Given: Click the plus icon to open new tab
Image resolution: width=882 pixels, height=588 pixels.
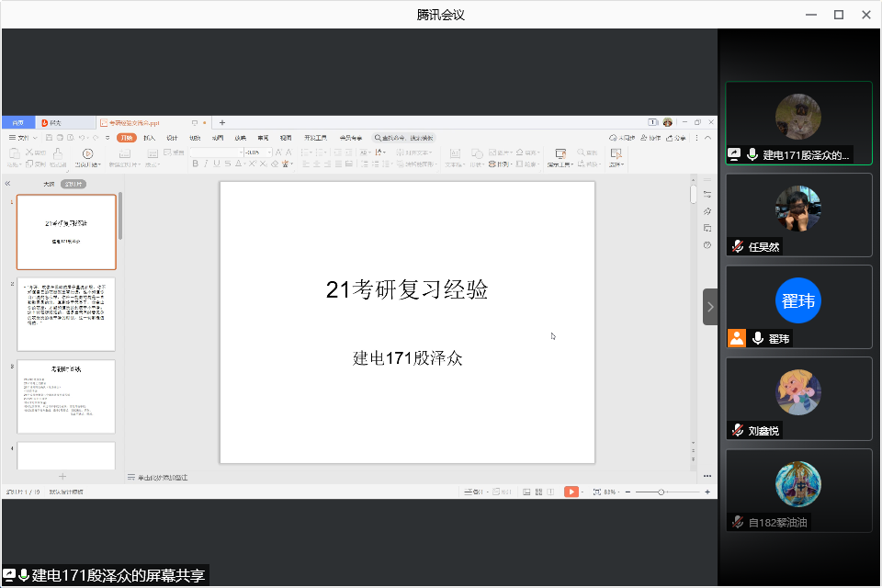Looking at the screenshot, I should click(x=221, y=122).
